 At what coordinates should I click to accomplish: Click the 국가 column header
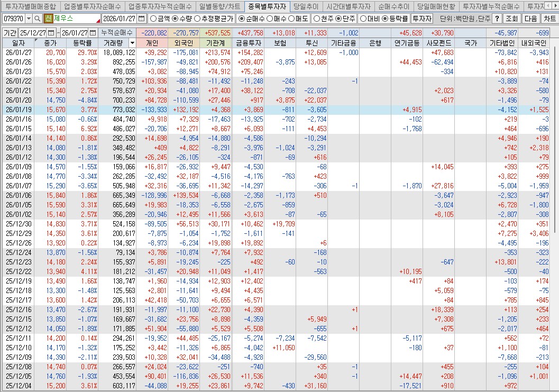pos(471,43)
